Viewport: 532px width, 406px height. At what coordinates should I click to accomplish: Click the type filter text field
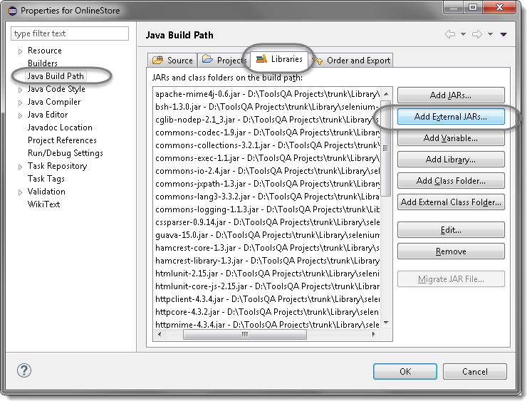(70, 33)
